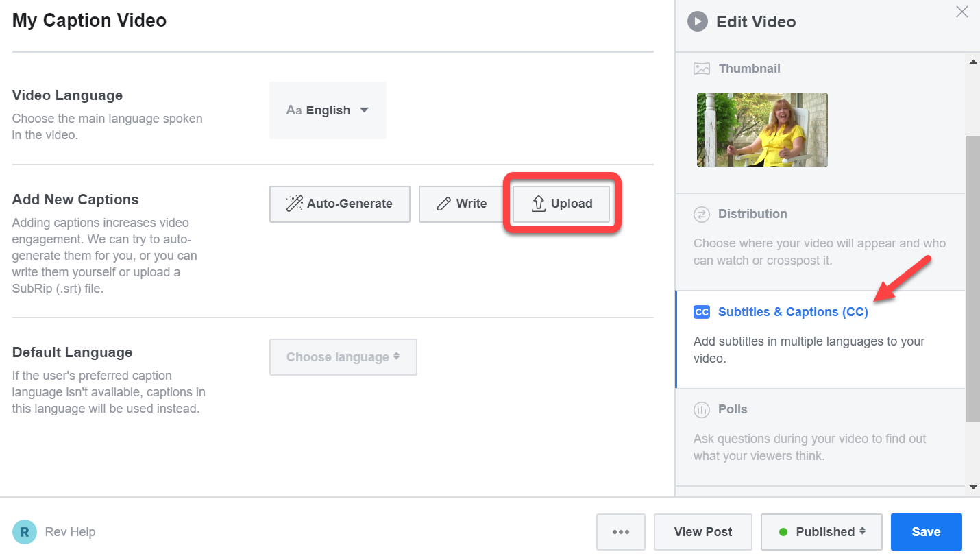Screen dimensions: 980x556
Task: Click the Add New Captions heading
Action: (x=75, y=200)
